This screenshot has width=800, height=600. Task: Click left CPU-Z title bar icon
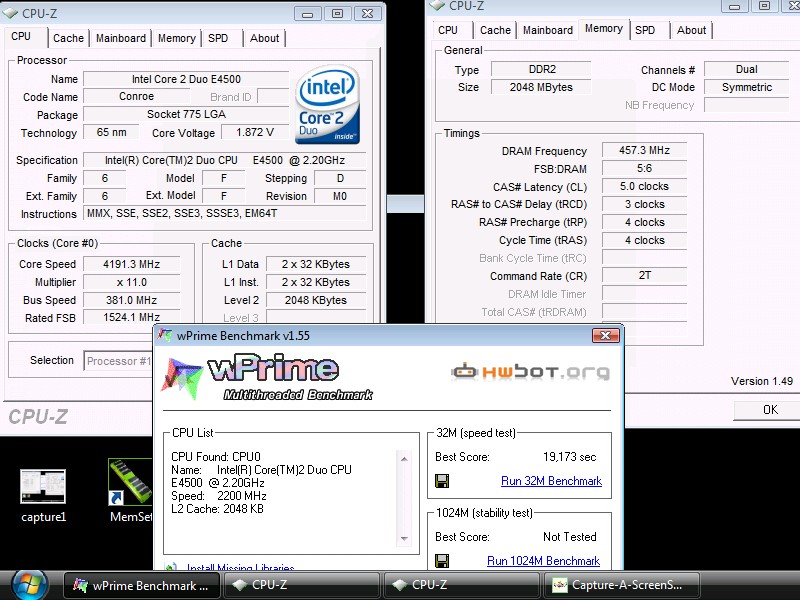[x=10, y=14]
